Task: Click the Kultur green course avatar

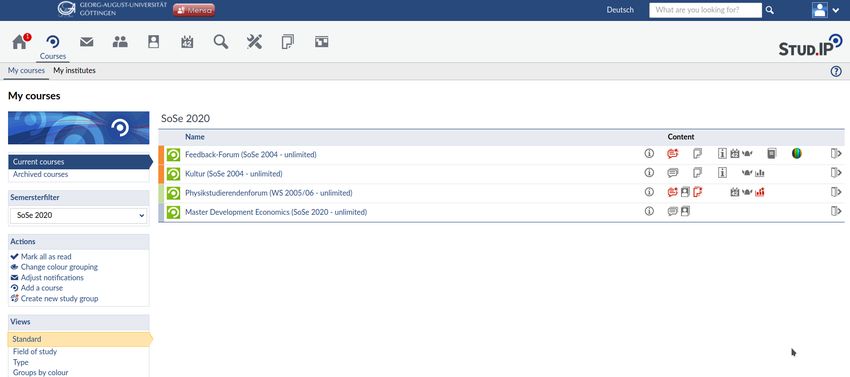Action: [173, 174]
